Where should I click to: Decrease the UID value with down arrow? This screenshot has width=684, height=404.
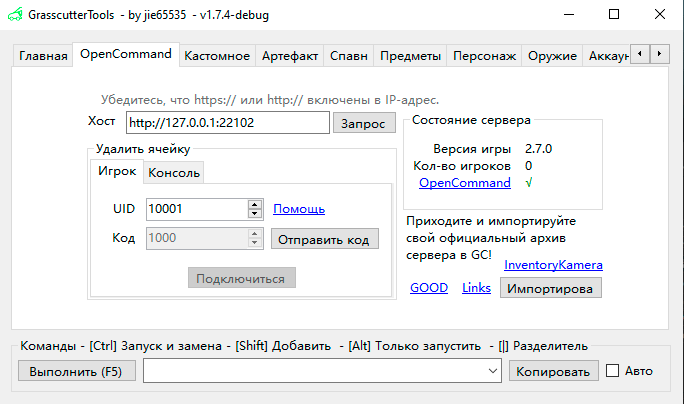pyautogui.click(x=256, y=214)
